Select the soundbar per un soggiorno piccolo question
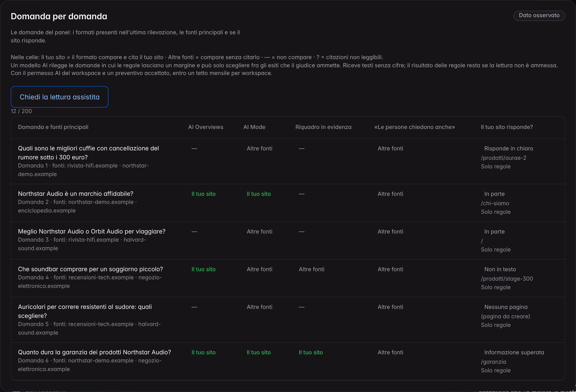 tap(90, 269)
